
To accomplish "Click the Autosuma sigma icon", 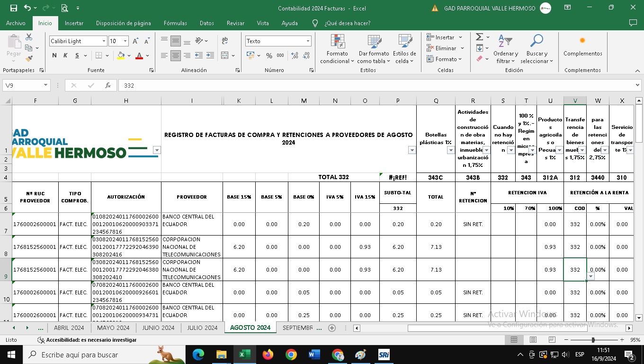I will 479,37.
